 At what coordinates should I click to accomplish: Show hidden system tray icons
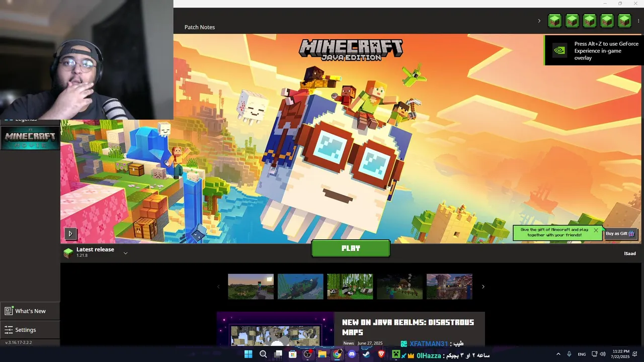[558, 354]
